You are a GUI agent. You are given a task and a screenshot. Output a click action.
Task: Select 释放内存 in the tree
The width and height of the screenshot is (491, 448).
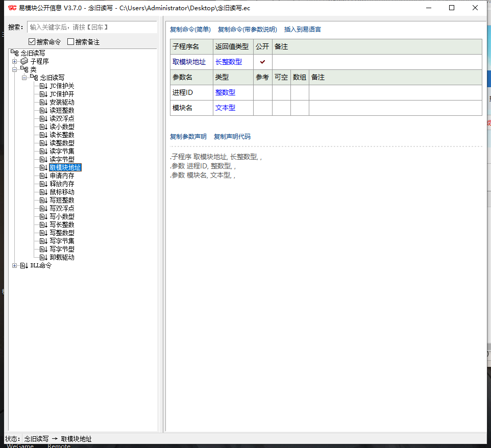click(x=62, y=184)
